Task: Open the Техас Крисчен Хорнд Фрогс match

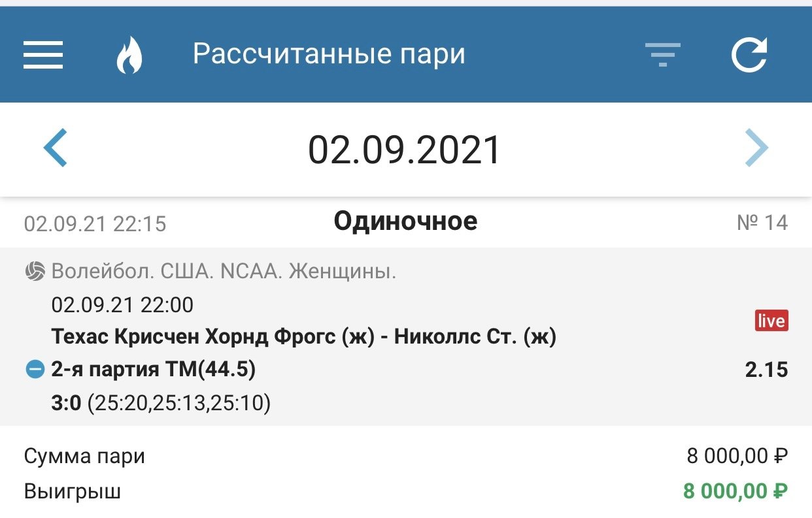Action: [303, 337]
